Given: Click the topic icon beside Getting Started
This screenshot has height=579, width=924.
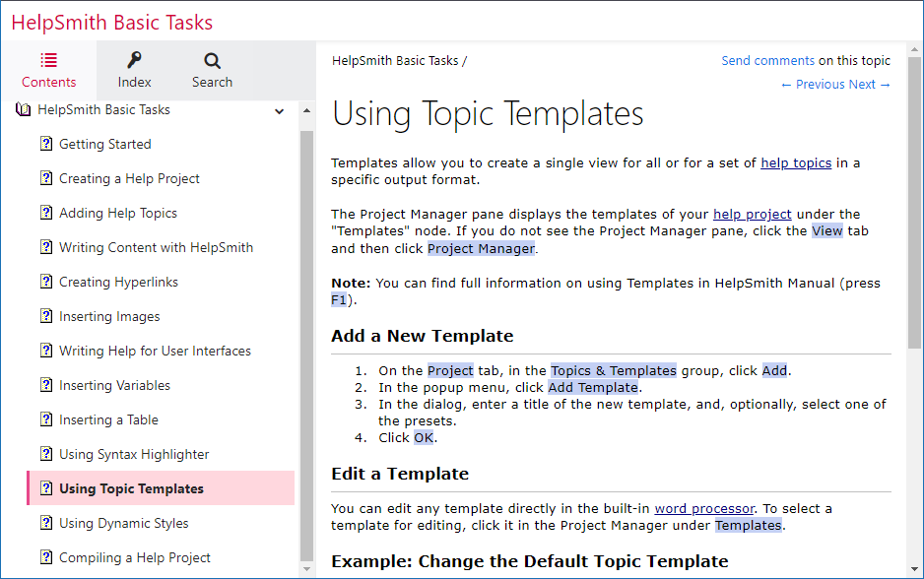Looking at the screenshot, I should pos(46,144).
